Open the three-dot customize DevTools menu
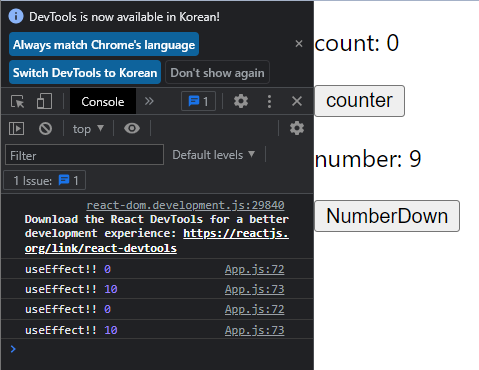Image resolution: width=479 pixels, height=370 pixels. click(x=269, y=101)
